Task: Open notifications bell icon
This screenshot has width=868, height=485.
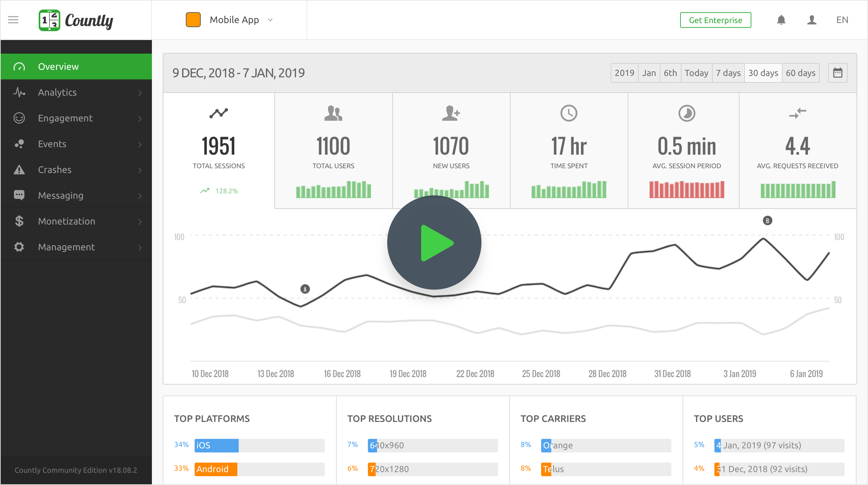Action: pyautogui.click(x=781, y=20)
